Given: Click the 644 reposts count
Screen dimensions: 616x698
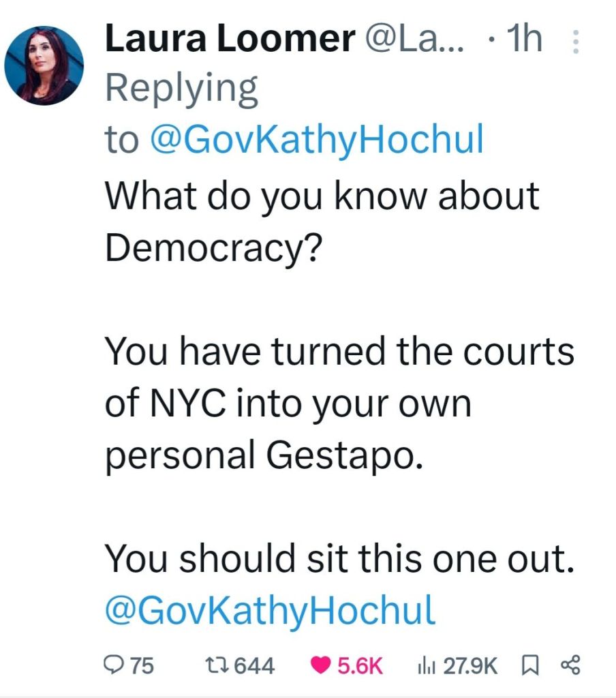Looking at the screenshot, I should tap(255, 665).
